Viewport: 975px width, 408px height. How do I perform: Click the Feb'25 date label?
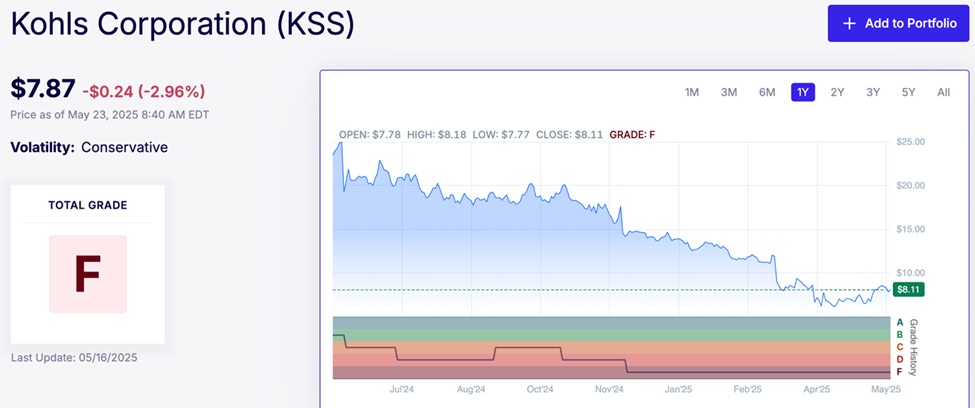(748, 389)
